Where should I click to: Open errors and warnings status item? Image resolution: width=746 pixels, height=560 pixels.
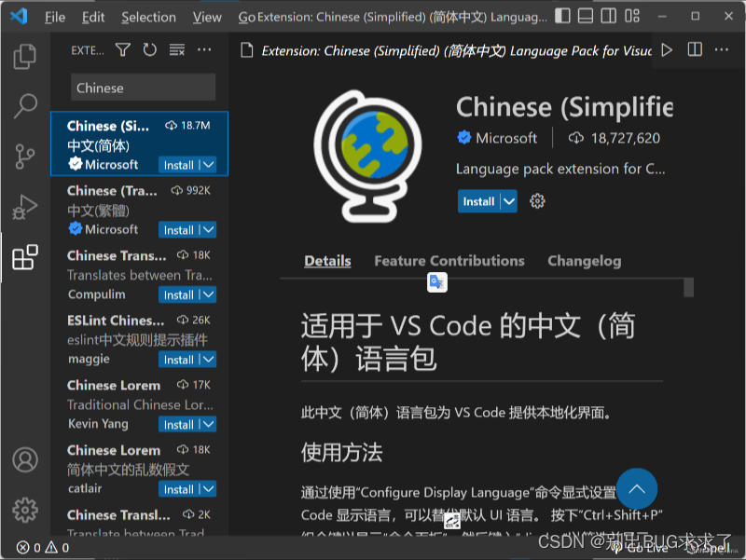(x=43, y=548)
